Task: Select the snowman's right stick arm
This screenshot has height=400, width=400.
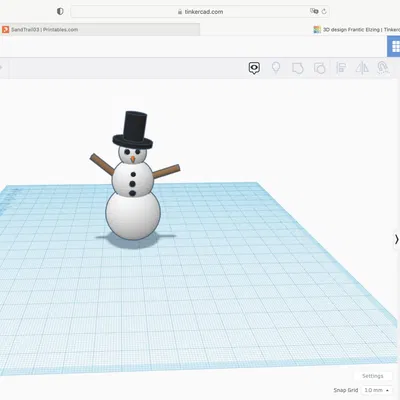Action: point(166,171)
